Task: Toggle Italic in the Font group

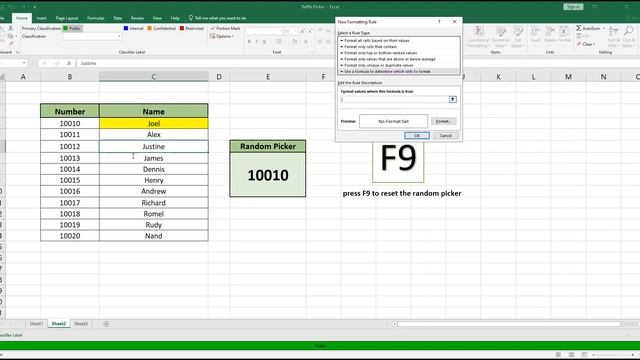Action: click(257, 42)
